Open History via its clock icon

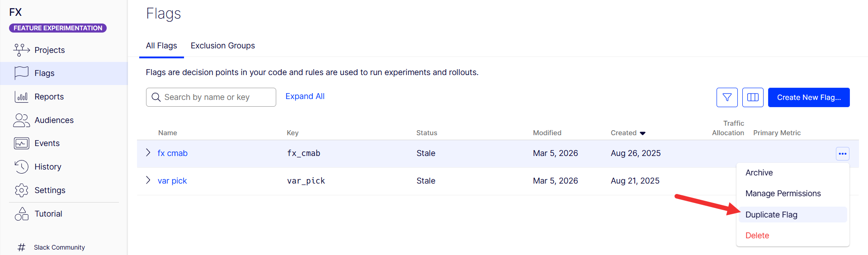pyautogui.click(x=21, y=167)
